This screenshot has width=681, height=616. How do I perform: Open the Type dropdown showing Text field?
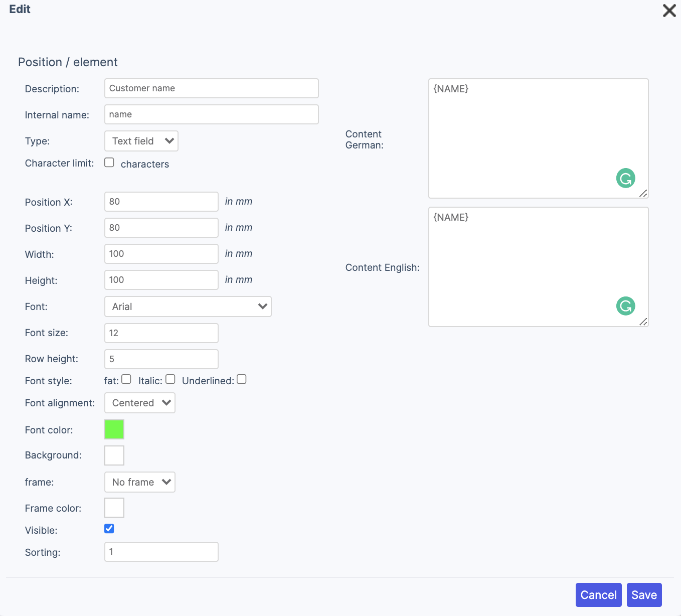click(141, 141)
